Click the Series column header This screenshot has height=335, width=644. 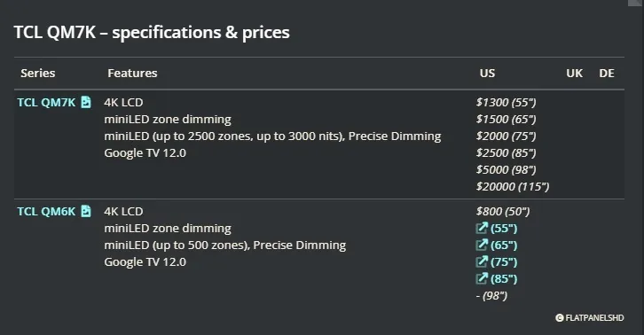[38, 73]
